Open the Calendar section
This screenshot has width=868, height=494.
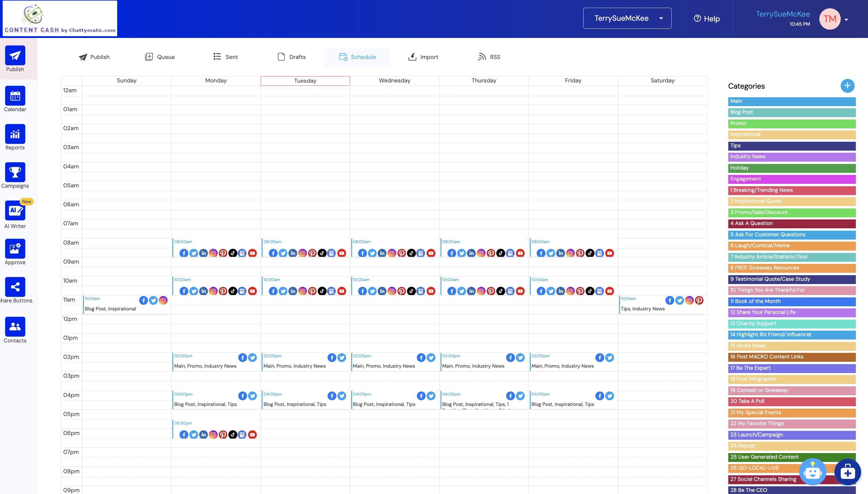click(x=15, y=100)
